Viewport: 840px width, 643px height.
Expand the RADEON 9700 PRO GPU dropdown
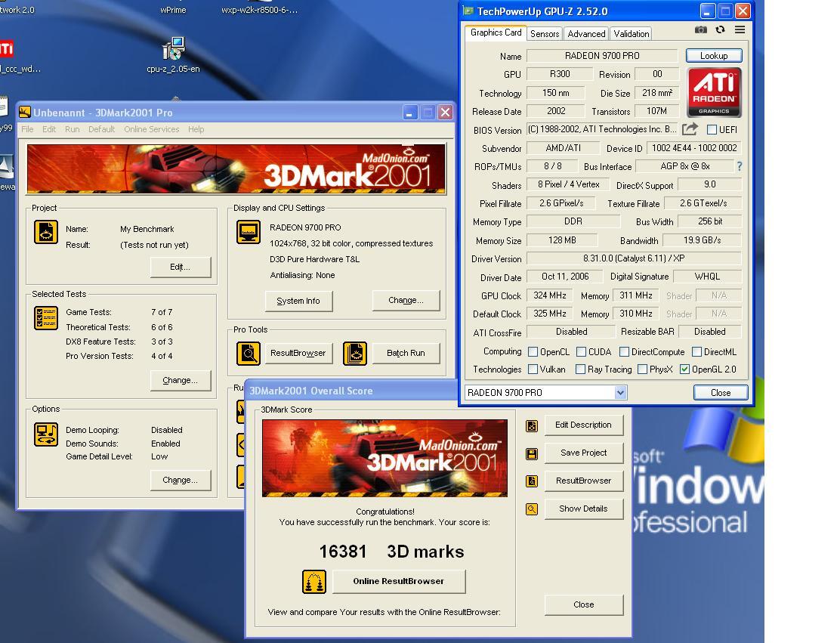[620, 393]
